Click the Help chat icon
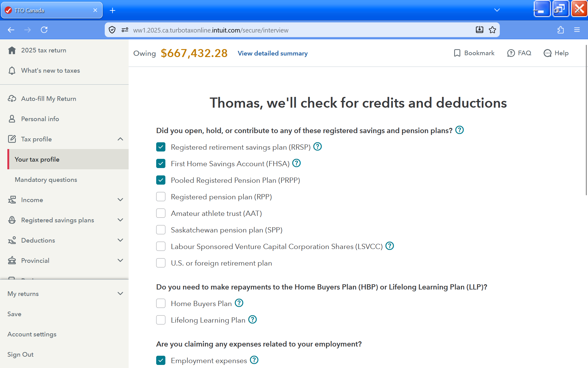588x368 pixels. (547, 53)
